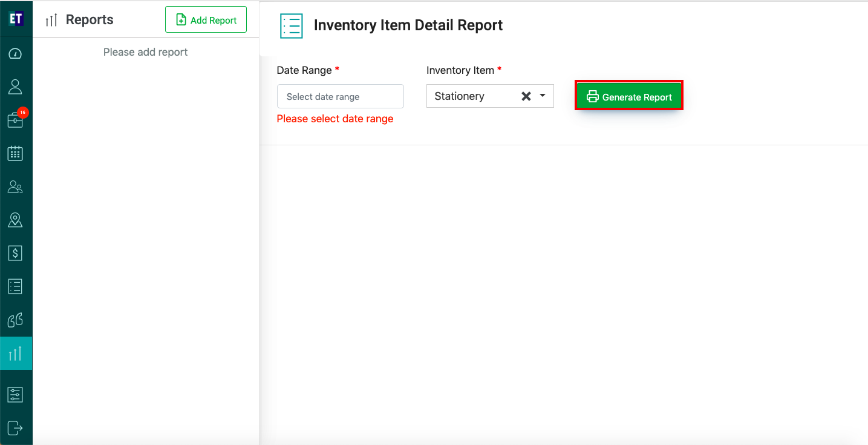The width and height of the screenshot is (868, 445).
Task: Expand the Inventory Item dropdown arrow
Action: [543, 96]
